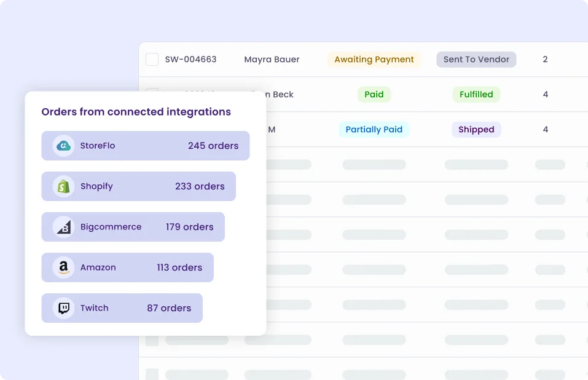Open the Bigcommerce integration row
Viewport: 588px width, 380px height.
point(133,226)
